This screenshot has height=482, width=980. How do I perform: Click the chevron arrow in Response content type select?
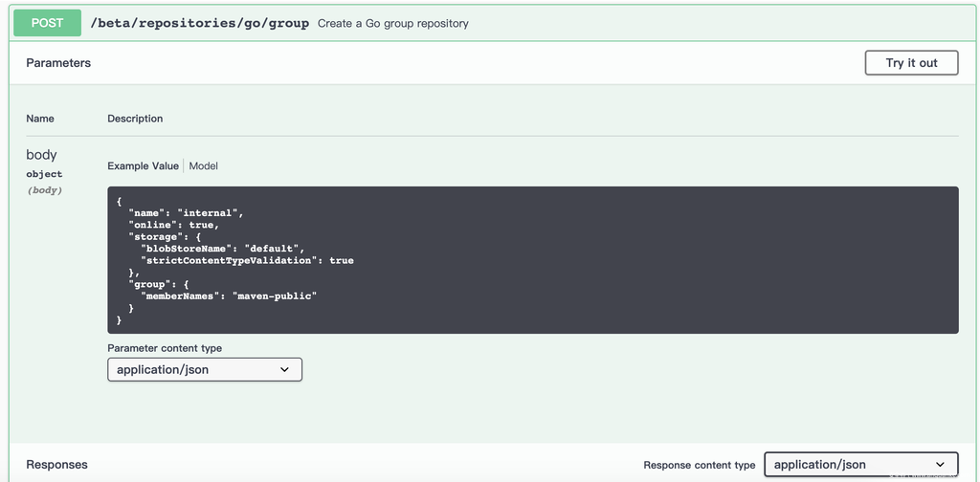[940, 465]
